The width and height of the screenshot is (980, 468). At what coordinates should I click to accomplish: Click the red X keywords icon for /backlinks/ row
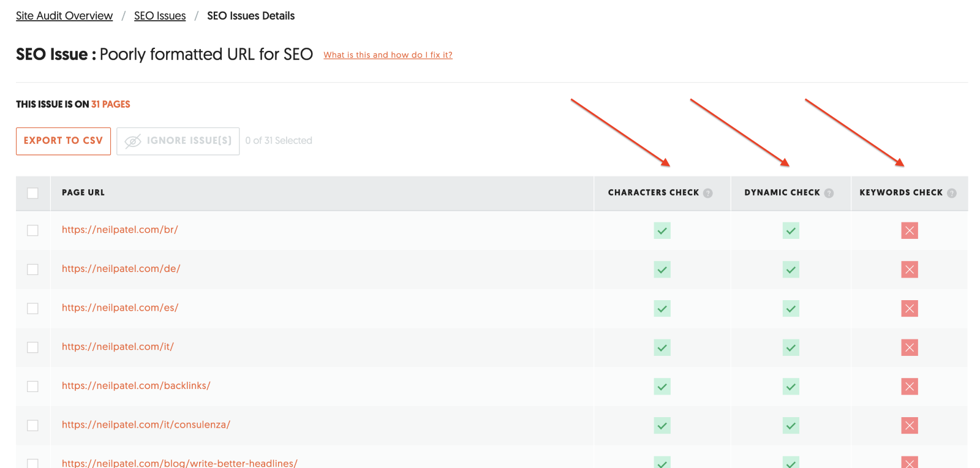coord(910,387)
